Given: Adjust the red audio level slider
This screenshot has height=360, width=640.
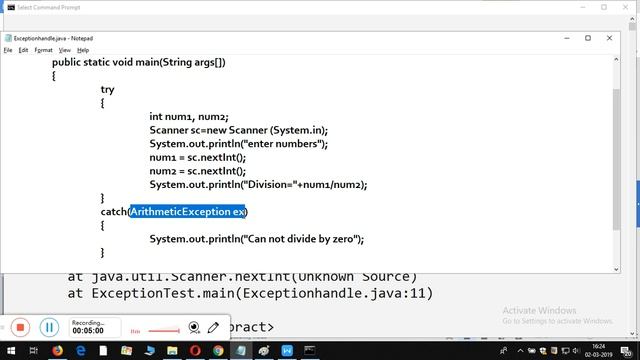Looking at the screenshot, I should (x=164, y=331).
